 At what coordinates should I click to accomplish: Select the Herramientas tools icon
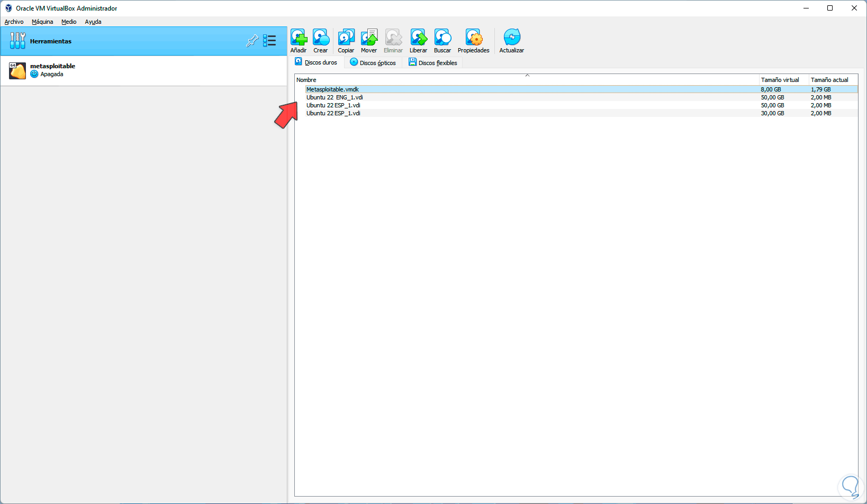(17, 41)
